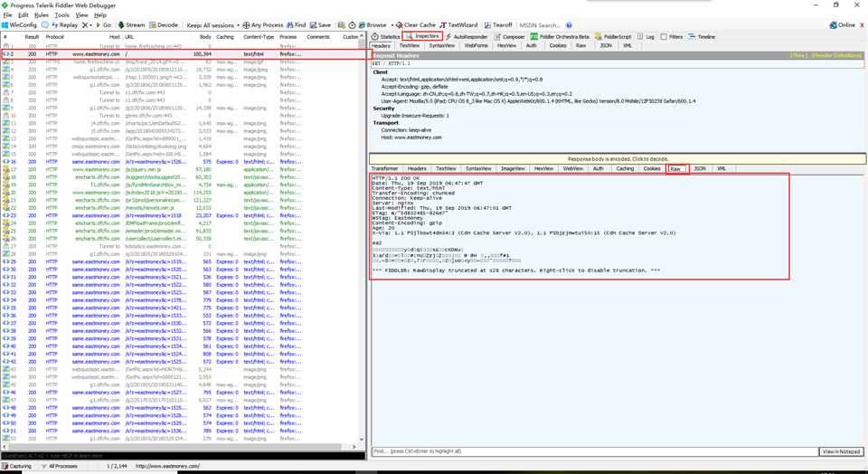Switch to the Log tab
The image size is (868, 474).
(x=646, y=36)
